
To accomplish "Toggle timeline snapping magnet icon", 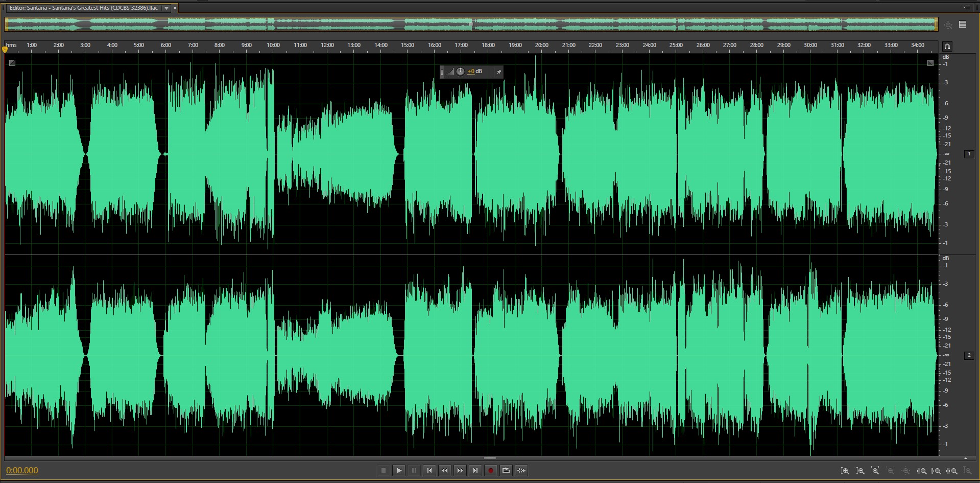I will [x=947, y=47].
